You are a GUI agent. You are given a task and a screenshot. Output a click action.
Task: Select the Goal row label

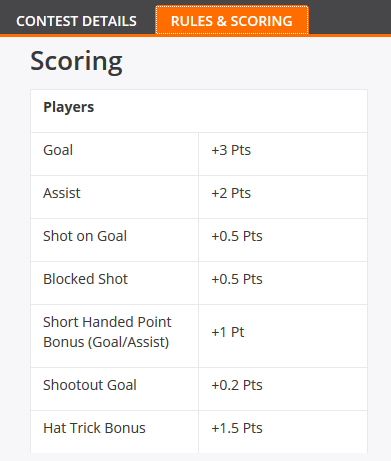pos(58,150)
